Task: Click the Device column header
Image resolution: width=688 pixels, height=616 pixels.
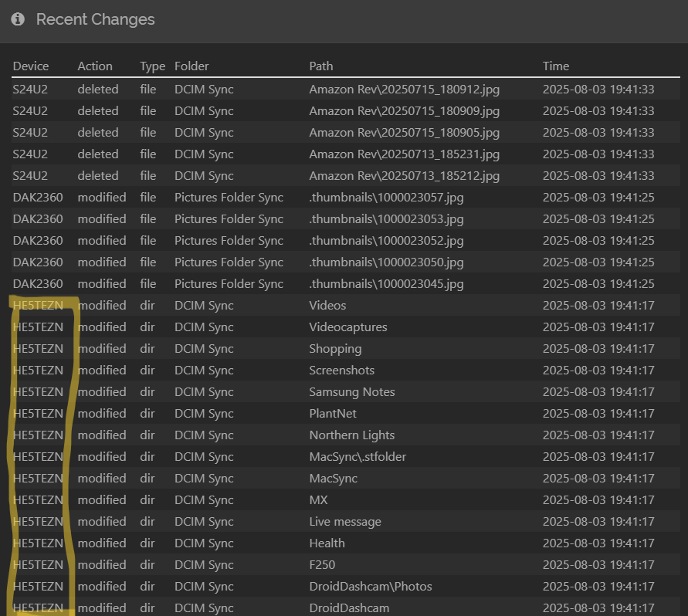Action: coord(31,66)
